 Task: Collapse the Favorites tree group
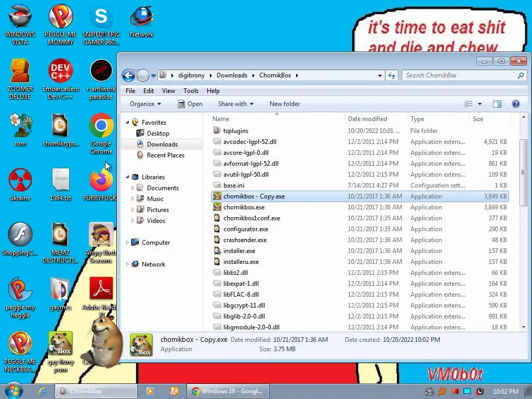(x=127, y=123)
